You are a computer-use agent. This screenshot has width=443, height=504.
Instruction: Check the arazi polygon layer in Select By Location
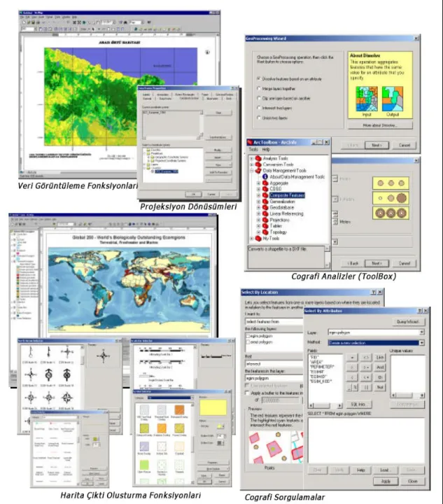(x=248, y=342)
